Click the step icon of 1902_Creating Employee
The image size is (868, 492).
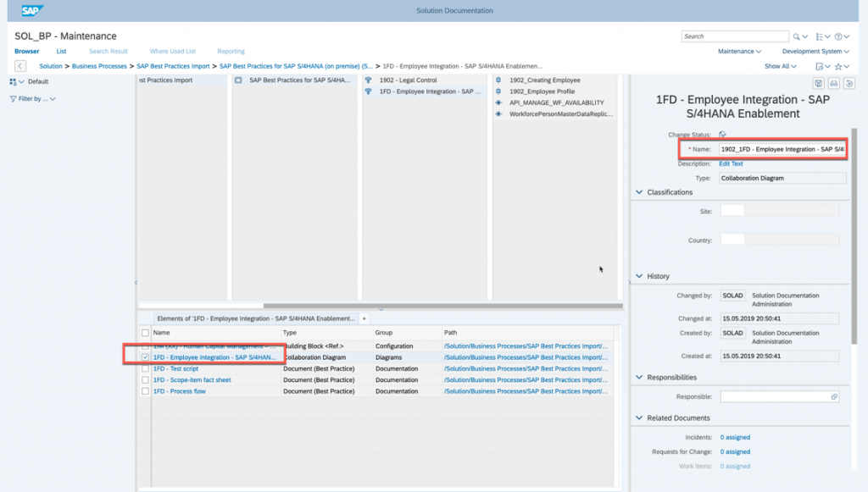(498, 80)
